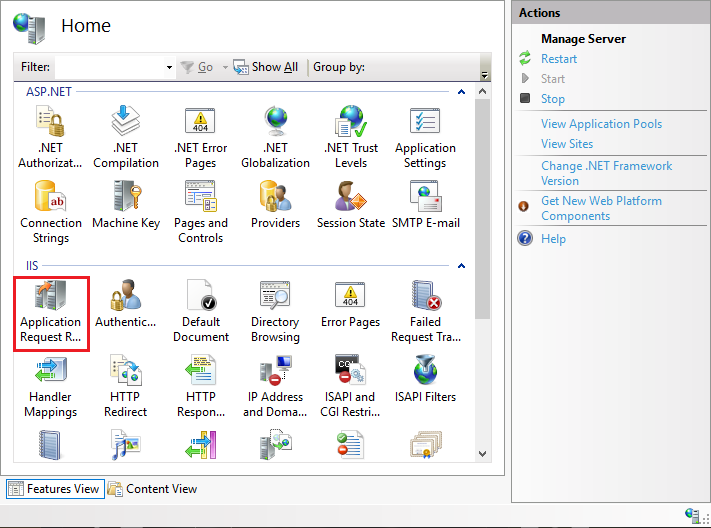711x528 pixels.
Task: Open Failed Request Tracing feature
Action: click(426, 311)
